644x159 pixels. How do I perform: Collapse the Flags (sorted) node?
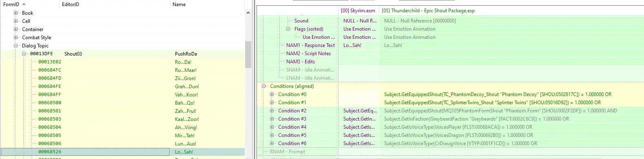click(x=288, y=29)
